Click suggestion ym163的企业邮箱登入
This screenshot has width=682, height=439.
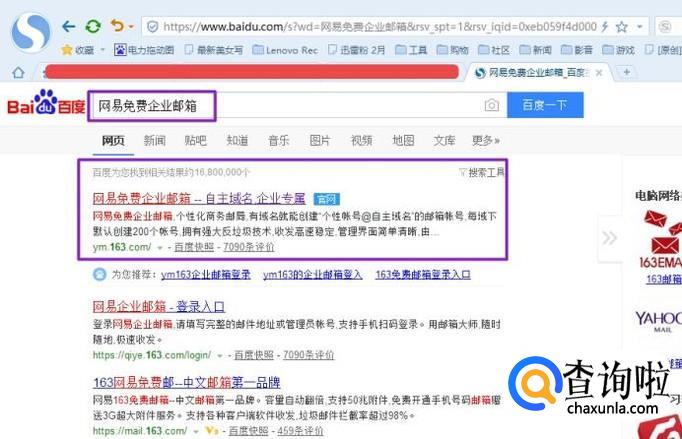point(313,275)
